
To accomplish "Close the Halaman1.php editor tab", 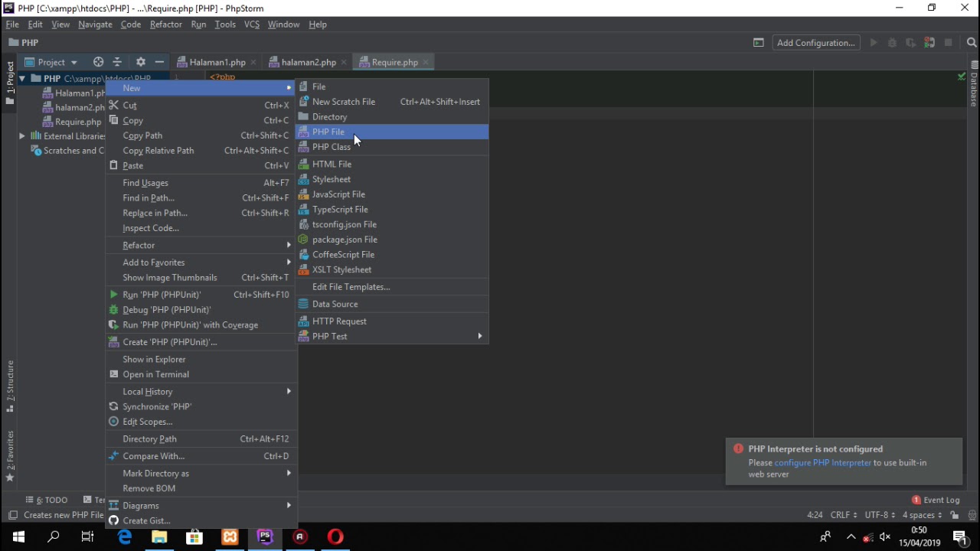I will pyautogui.click(x=253, y=62).
